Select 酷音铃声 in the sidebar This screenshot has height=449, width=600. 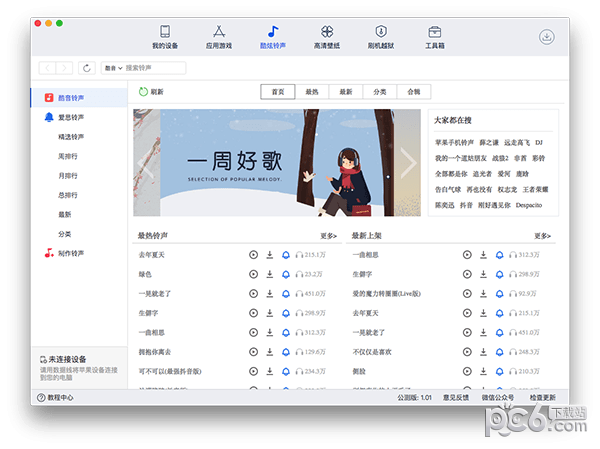click(79, 98)
